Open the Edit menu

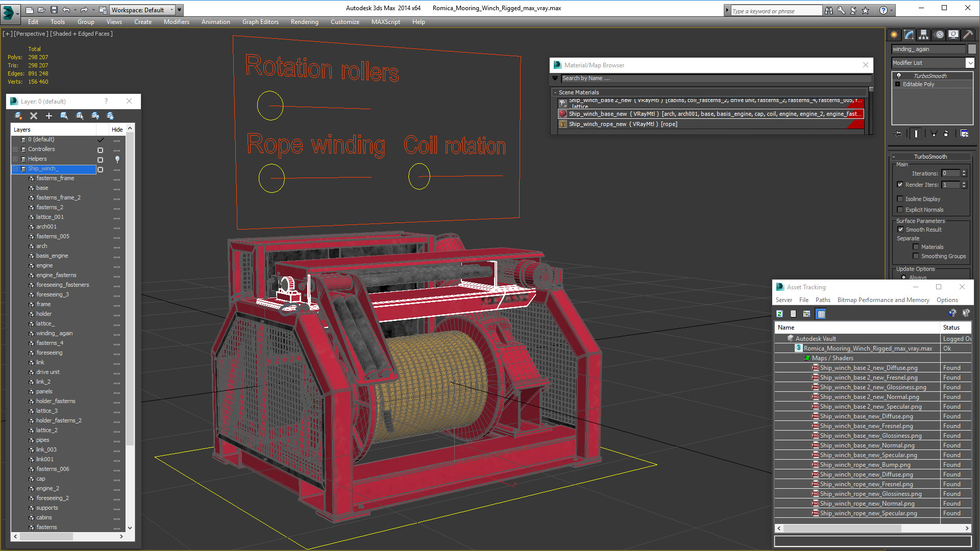pos(33,22)
